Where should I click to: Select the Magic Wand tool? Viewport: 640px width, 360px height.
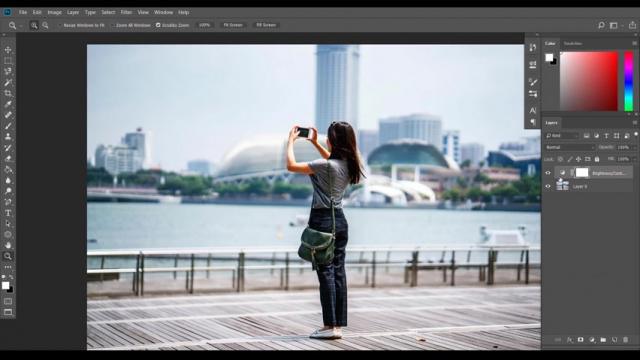[8, 82]
